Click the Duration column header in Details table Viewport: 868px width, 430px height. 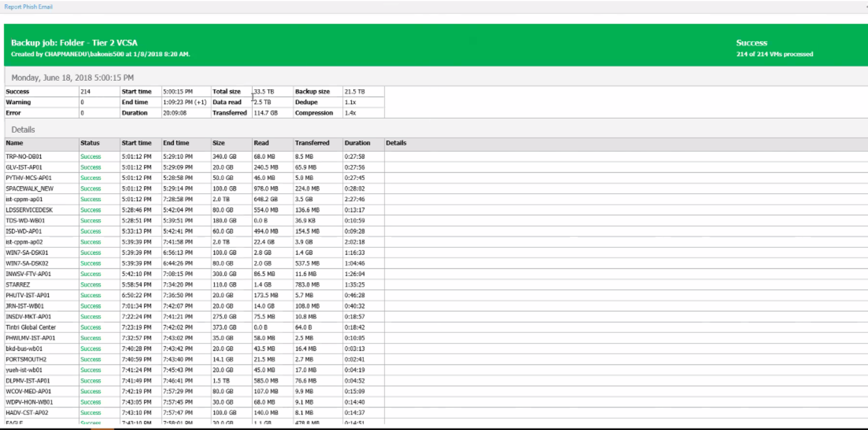[x=357, y=143]
